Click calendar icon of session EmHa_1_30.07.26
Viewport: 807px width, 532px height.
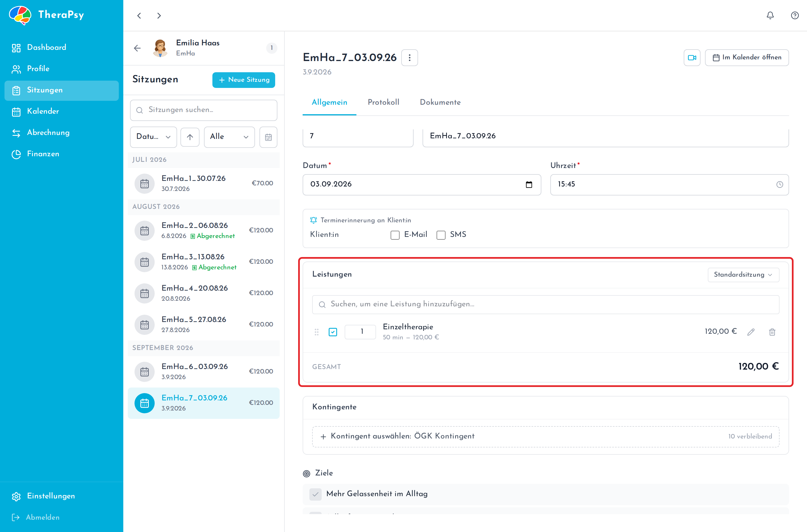point(145,184)
